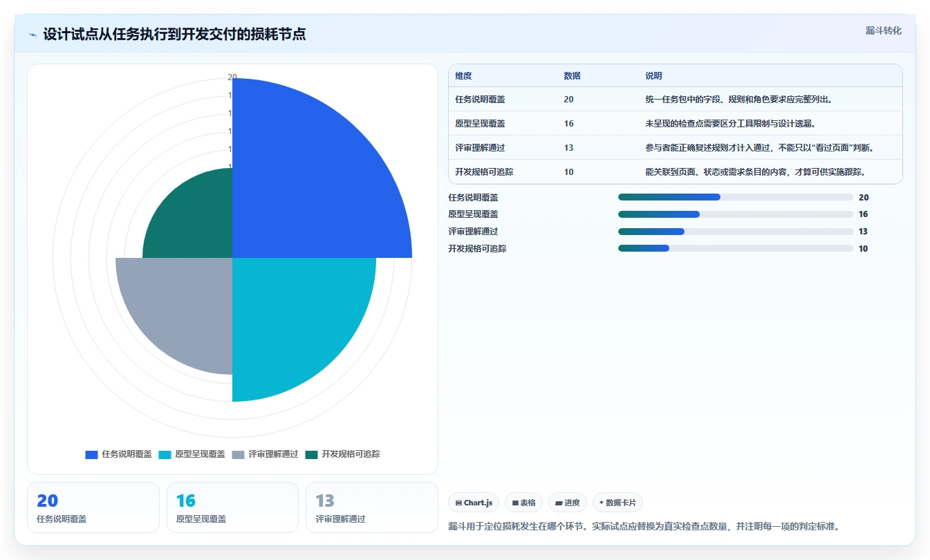Click the Chart.js tag chip
The width and height of the screenshot is (930, 560).
(474, 503)
